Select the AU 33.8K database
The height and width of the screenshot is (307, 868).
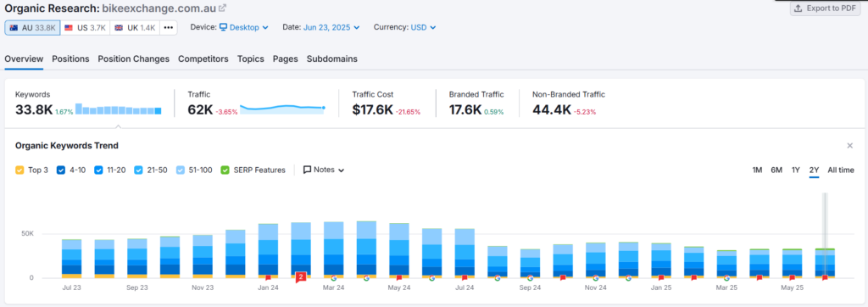point(33,28)
